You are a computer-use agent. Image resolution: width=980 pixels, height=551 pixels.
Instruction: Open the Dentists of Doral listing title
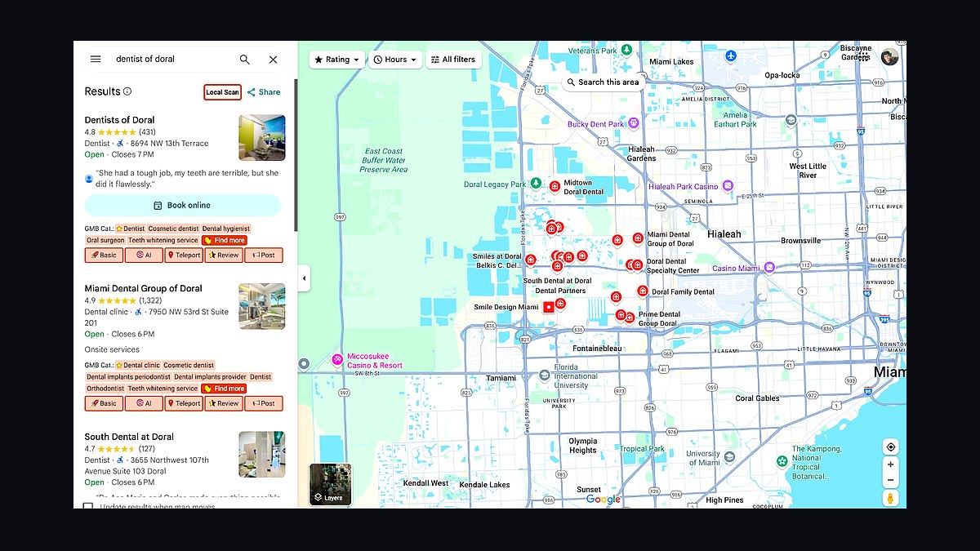[x=119, y=120]
